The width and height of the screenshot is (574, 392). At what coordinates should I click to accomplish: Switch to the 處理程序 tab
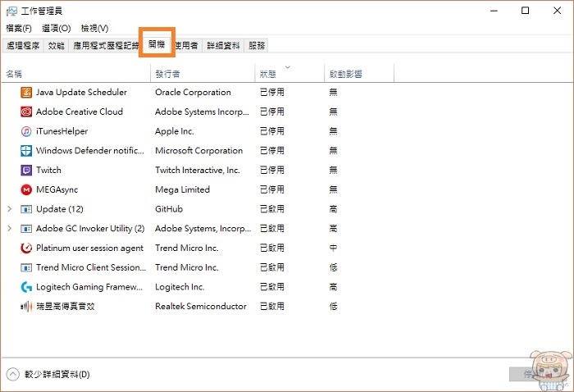click(x=23, y=45)
